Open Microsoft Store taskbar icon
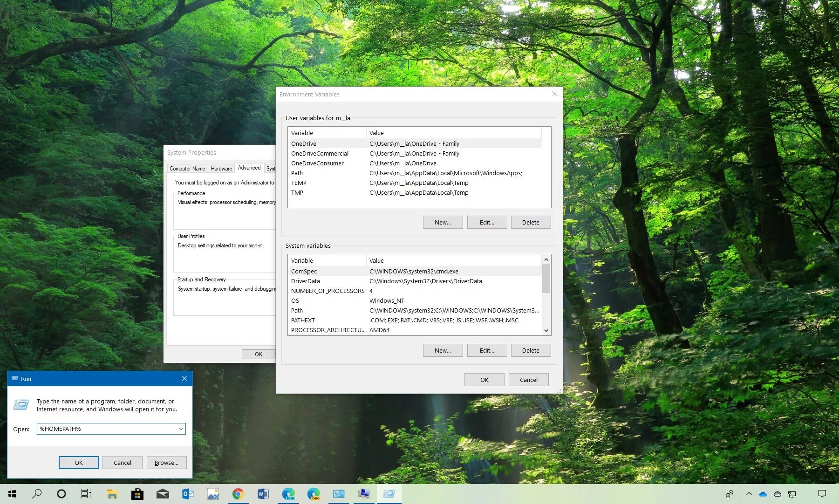Image resolution: width=839 pixels, height=504 pixels. point(137,494)
